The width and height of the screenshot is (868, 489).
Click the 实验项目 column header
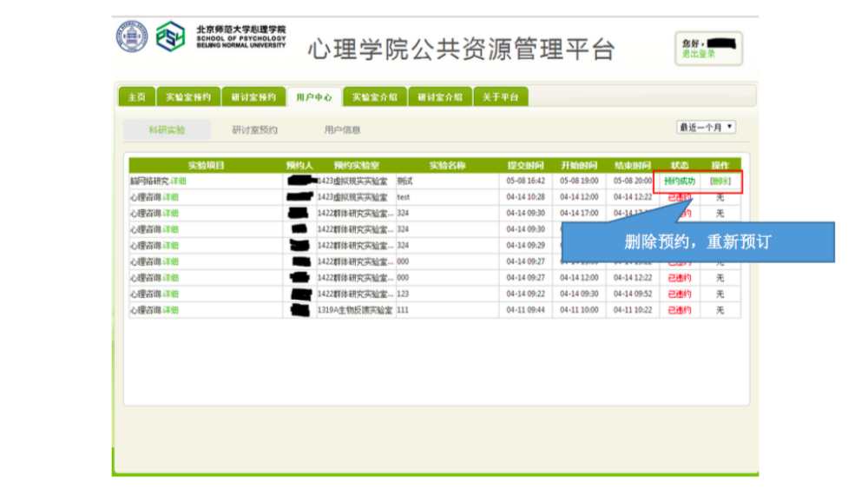(x=206, y=165)
